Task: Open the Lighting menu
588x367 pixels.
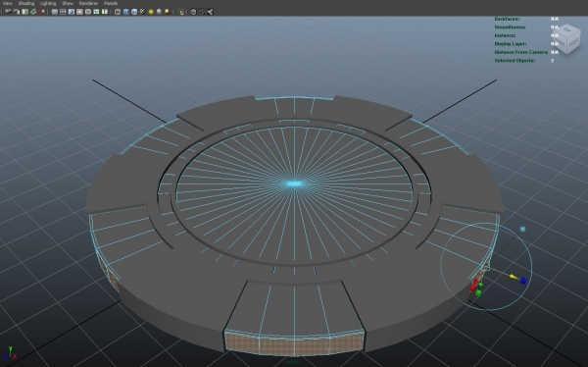Action: pos(48,3)
